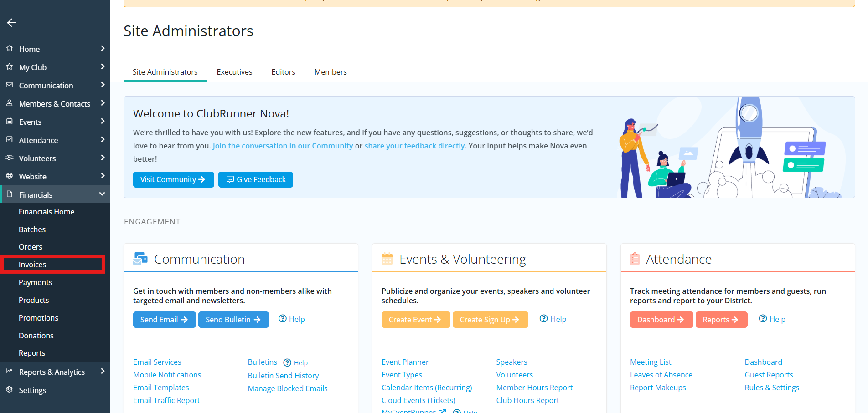
Task: Expand the Attendance submenu arrow
Action: click(x=103, y=140)
